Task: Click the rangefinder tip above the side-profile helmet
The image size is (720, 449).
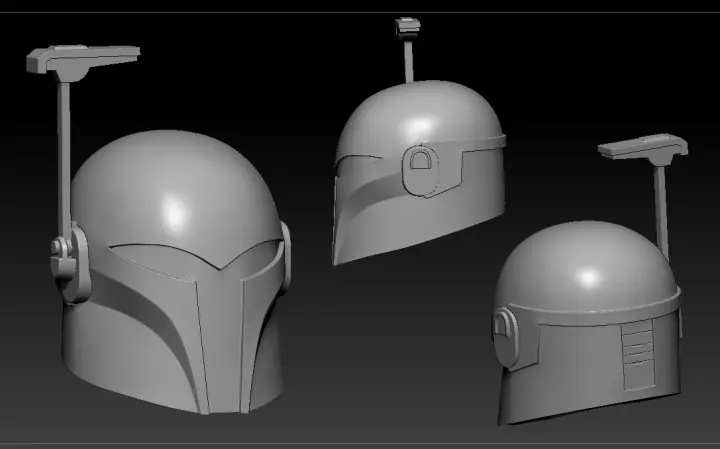Action: (x=408, y=28)
